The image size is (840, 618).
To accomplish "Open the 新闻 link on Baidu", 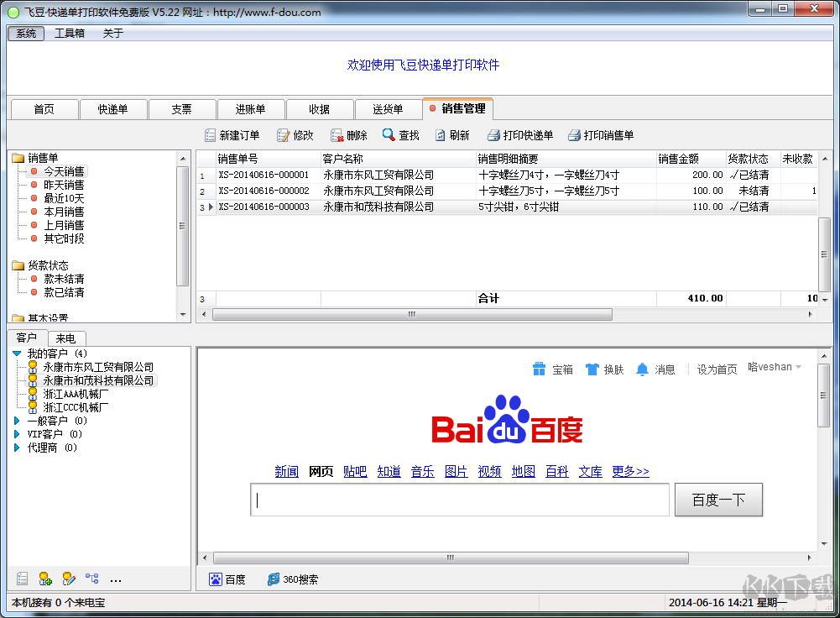I will click(x=287, y=471).
